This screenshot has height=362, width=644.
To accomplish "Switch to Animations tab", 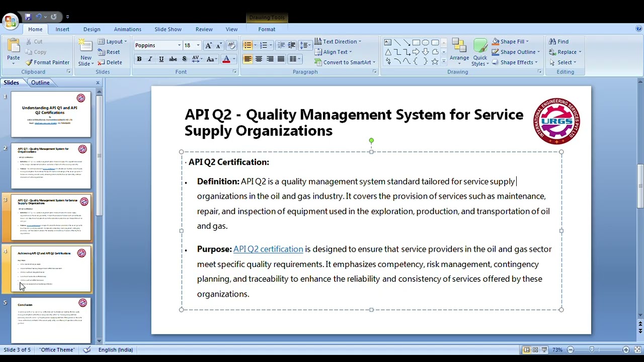I will coord(127,29).
